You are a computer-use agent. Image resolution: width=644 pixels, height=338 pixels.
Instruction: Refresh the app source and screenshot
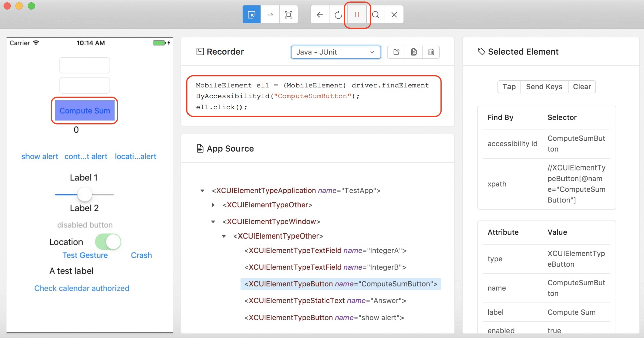[x=338, y=15]
